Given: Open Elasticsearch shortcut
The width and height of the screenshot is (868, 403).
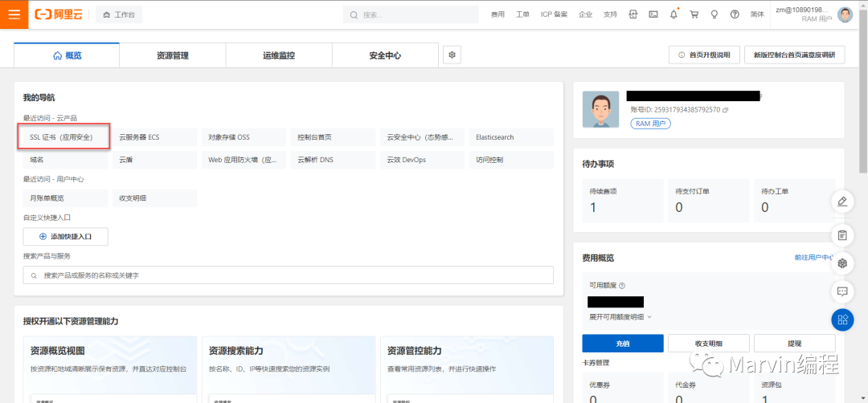Looking at the screenshot, I should pos(511,137).
